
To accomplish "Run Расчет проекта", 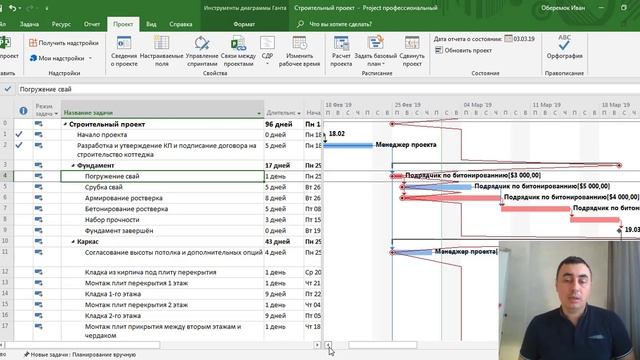I will coord(341,52).
